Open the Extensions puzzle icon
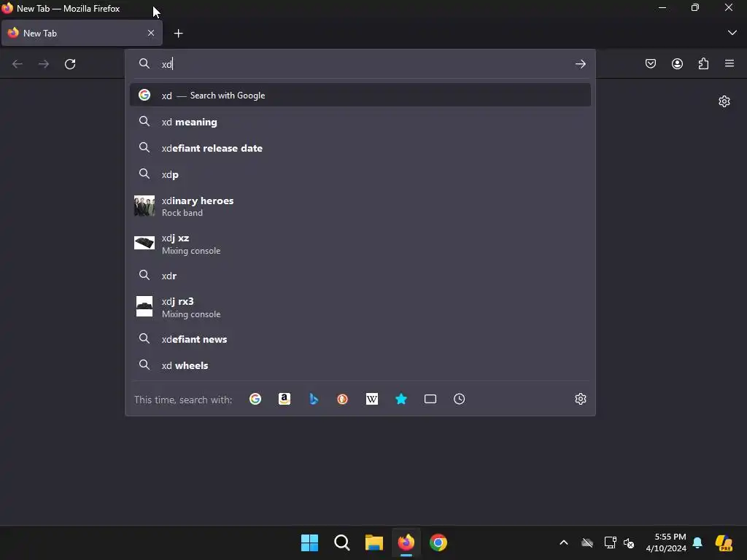747x560 pixels. point(703,64)
